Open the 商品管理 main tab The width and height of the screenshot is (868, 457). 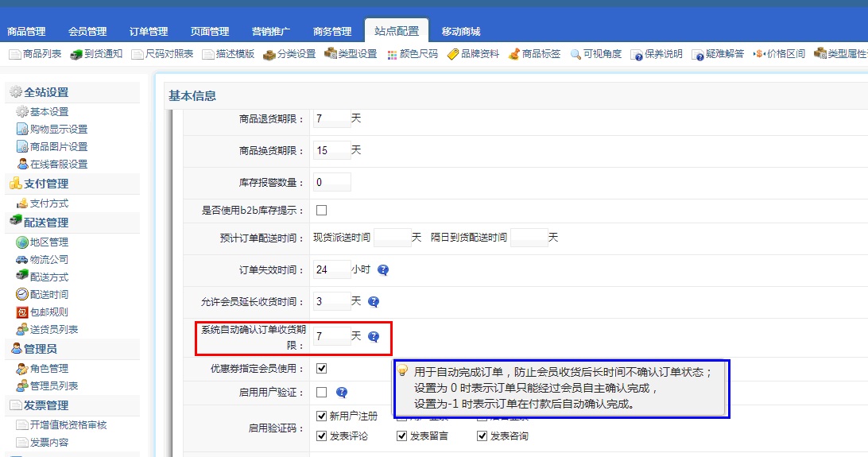click(x=26, y=32)
